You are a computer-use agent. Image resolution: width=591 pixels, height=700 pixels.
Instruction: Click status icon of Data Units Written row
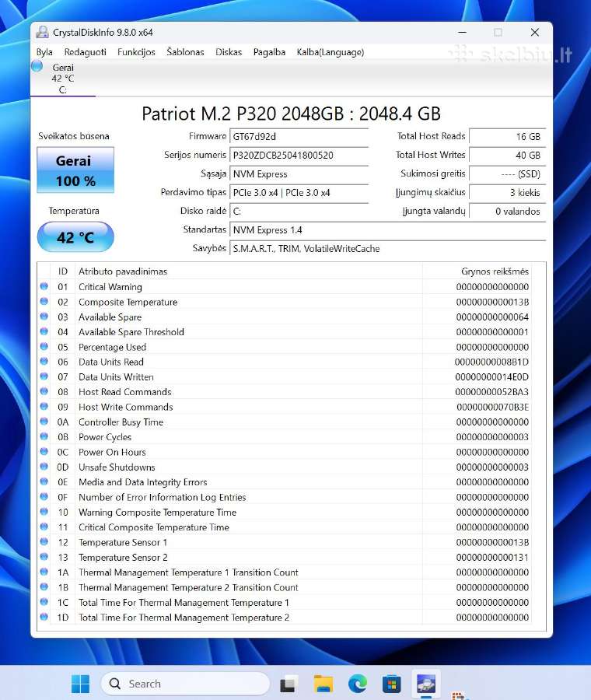tap(44, 376)
